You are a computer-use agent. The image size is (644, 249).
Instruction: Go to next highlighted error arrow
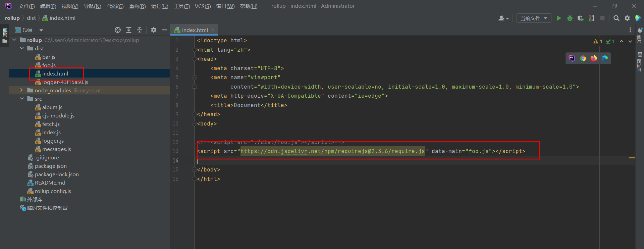tap(630, 41)
